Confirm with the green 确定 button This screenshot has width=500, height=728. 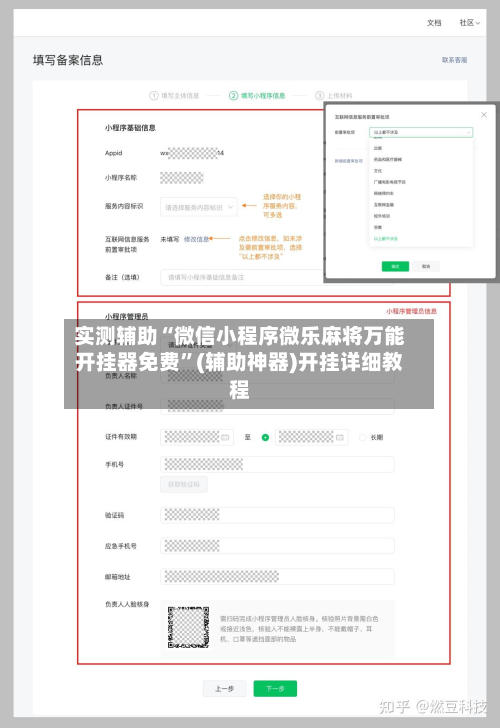(395, 266)
